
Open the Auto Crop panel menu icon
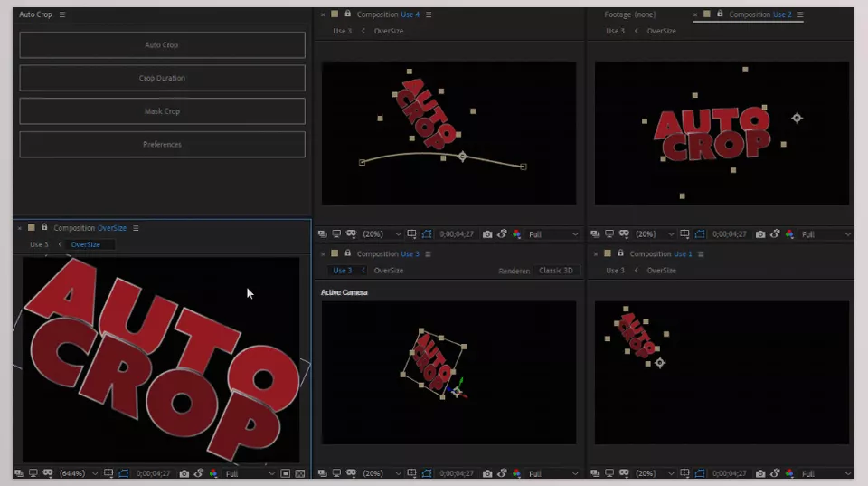coord(62,14)
